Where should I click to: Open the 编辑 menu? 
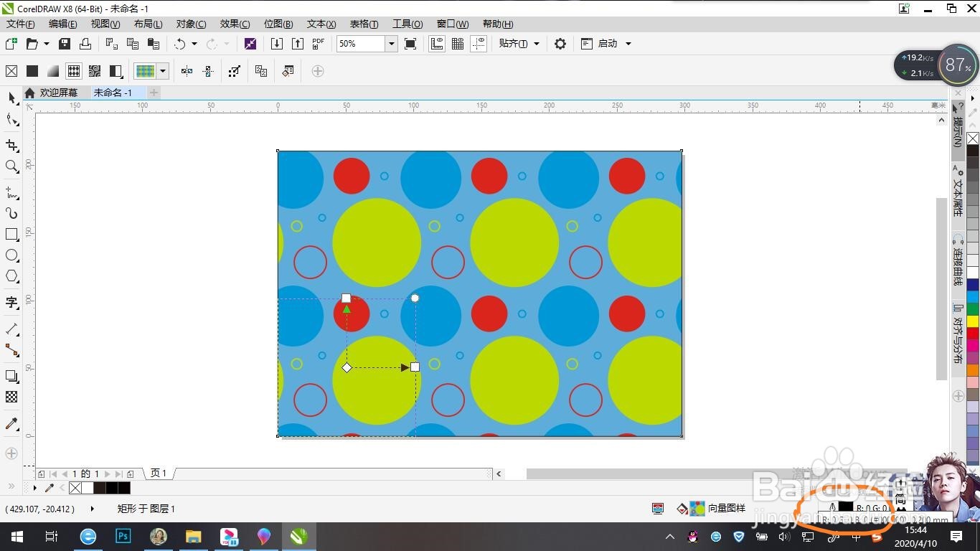coord(63,24)
